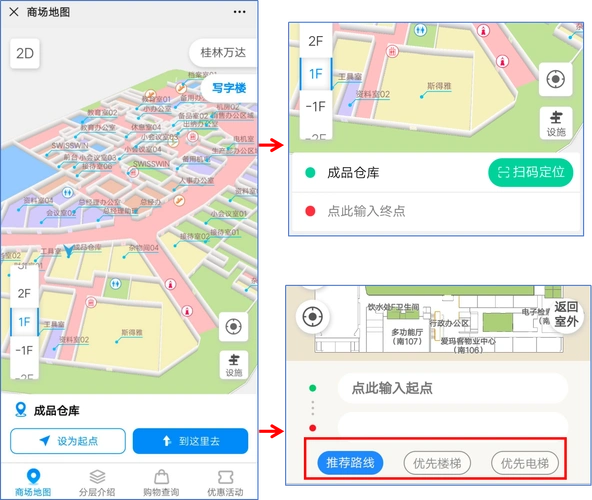Choose floor -1F in main map floor selector
The width and height of the screenshot is (592, 500).
coord(24,350)
